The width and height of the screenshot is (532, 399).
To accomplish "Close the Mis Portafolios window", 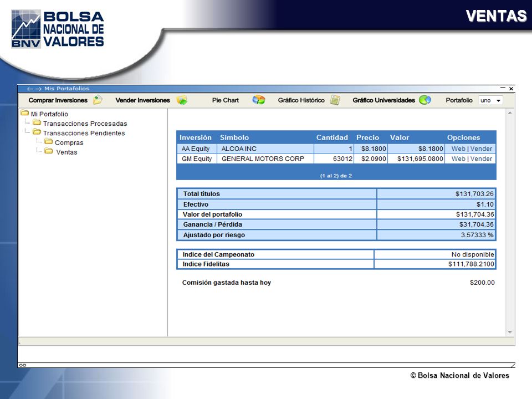I will (x=511, y=89).
